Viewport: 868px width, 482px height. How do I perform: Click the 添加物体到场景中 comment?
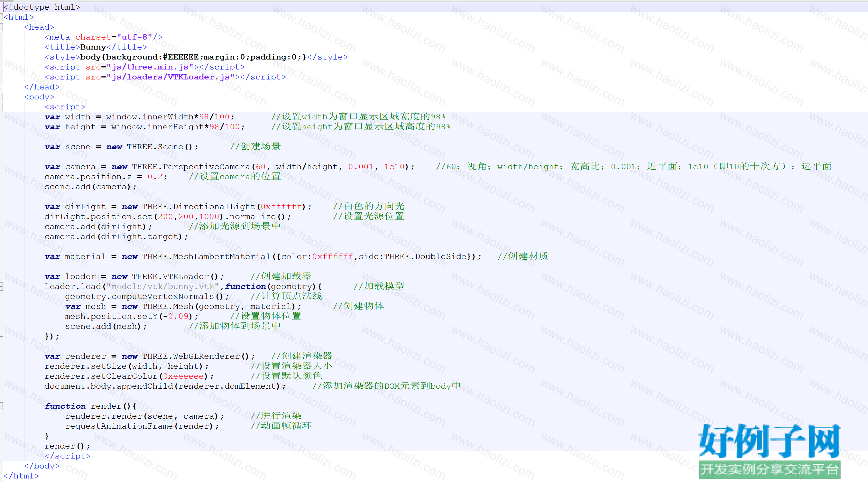[x=235, y=326]
